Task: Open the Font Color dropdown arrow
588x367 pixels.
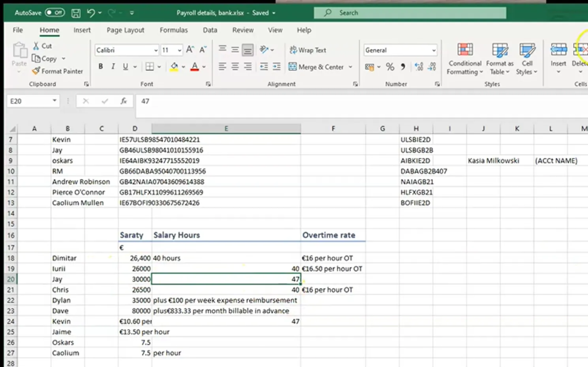Action: click(x=204, y=67)
